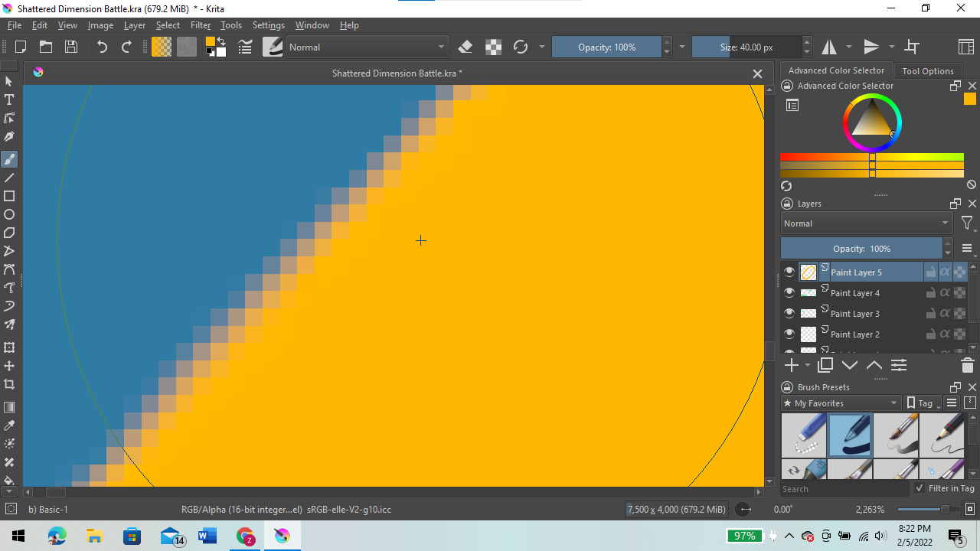Viewport: 980px width, 551px height.
Task: Hide Paint Layer 4
Action: (789, 292)
